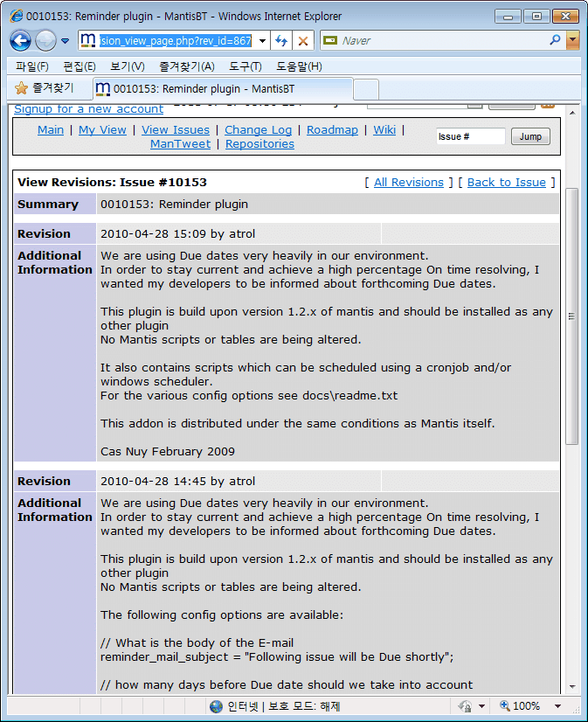Click the Cas Nuy February 2009 text

(x=168, y=451)
